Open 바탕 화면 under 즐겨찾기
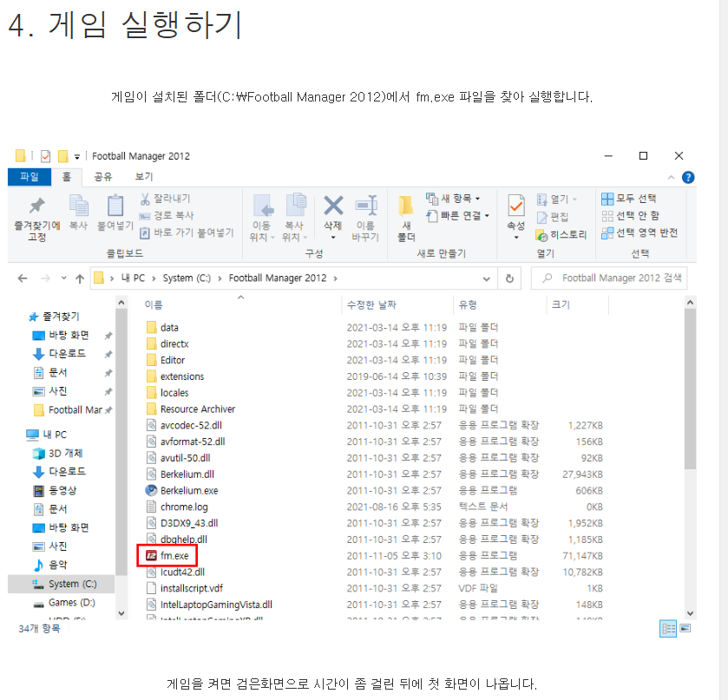Viewport: 728px width, 700px height. click(69, 335)
